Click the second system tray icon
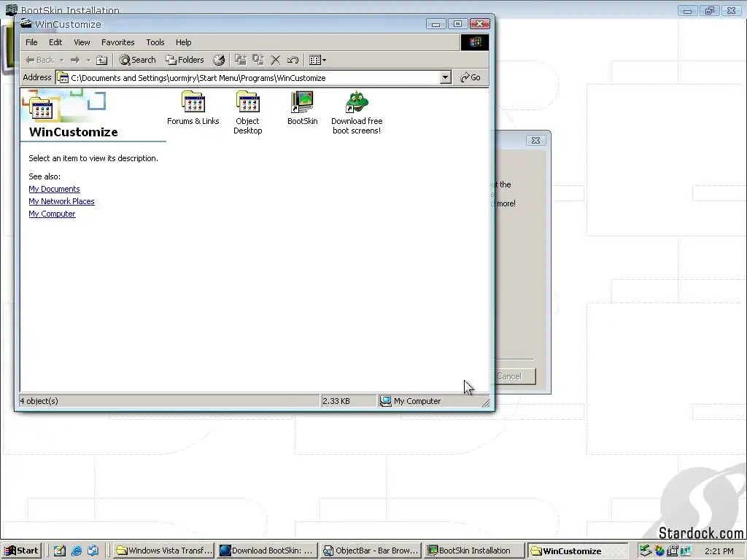The width and height of the screenshot is (747, 560). [x=659, y=551]
